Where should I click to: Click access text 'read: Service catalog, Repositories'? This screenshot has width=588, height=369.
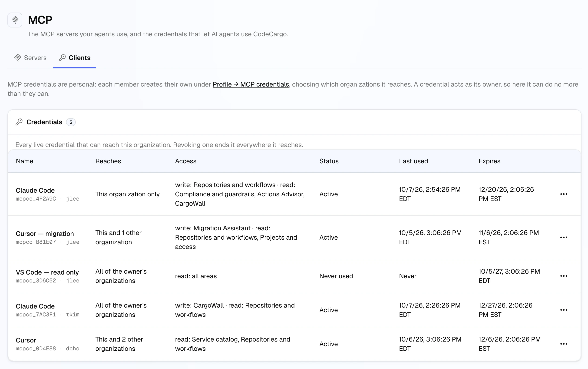233,344
